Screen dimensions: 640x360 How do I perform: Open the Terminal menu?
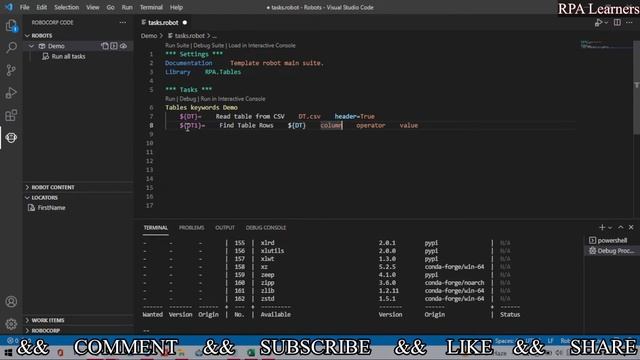coord(151,7)
